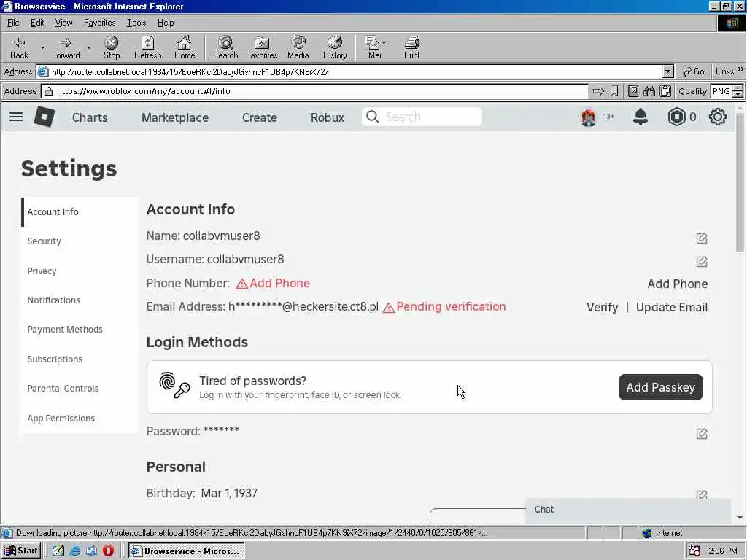Click the red Add Phone warning link
747x560 pixels.
tap(279, 284)
